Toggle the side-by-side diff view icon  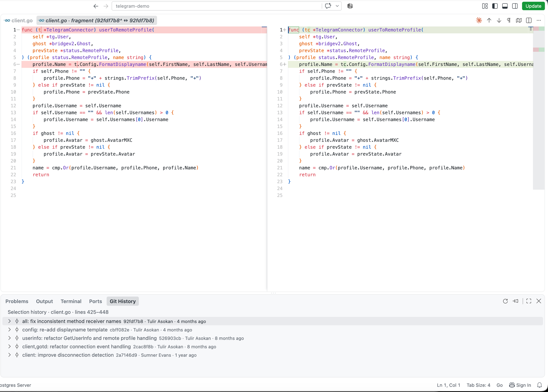tap(529, 20)
